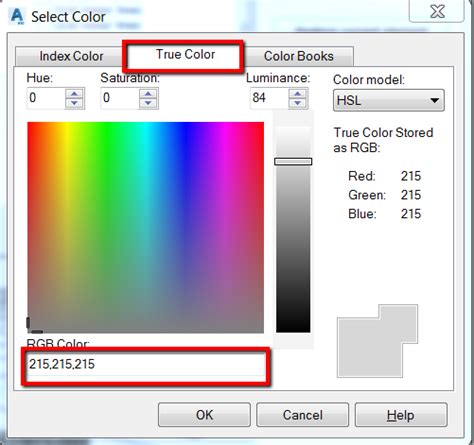Increase Saturation with the up arrow
Screen dimensions: 474x445
coord(148,93)
